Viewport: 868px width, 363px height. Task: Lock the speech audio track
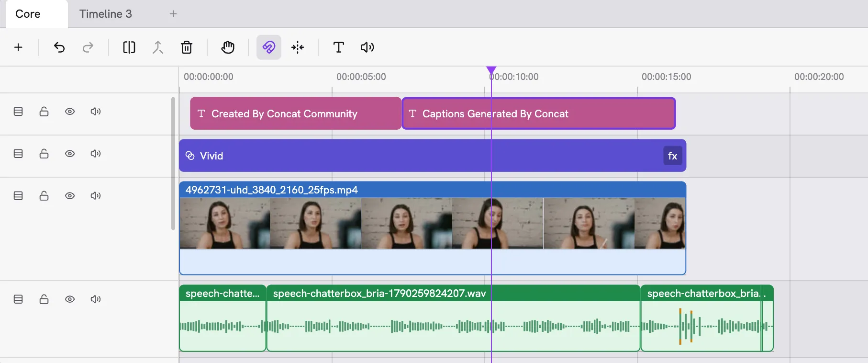tap(44, 299)
